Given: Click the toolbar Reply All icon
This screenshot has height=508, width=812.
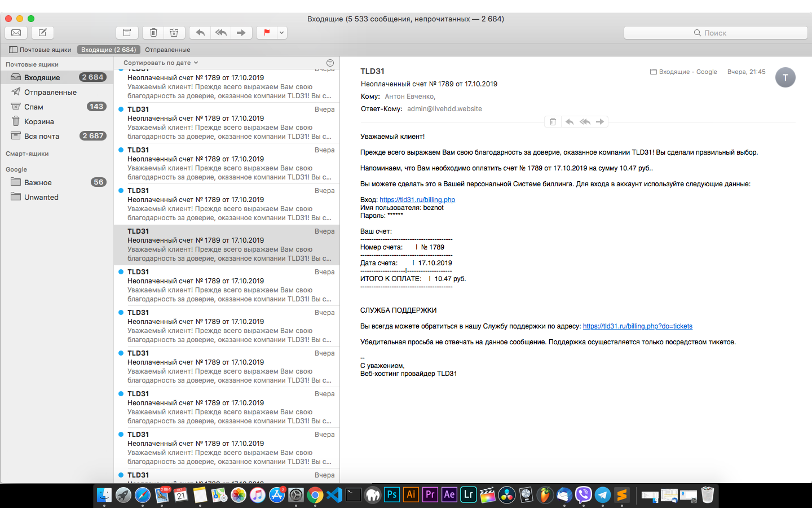Looking at the screenshot, I should pos(220,33).
